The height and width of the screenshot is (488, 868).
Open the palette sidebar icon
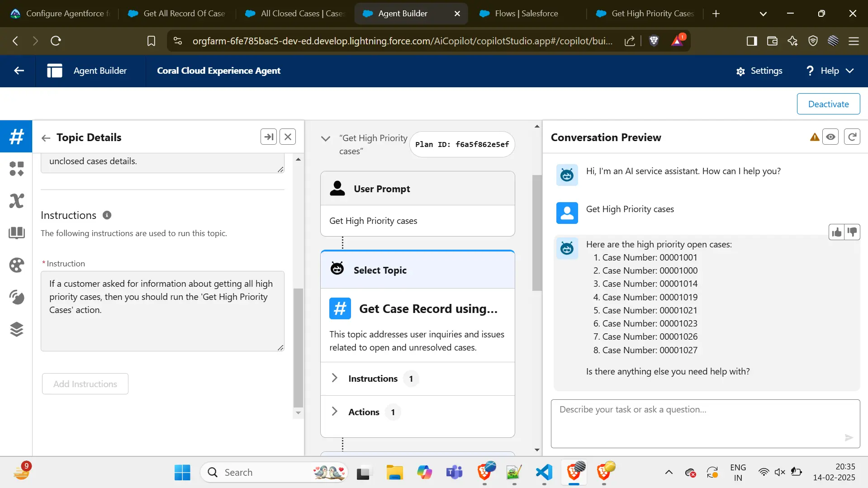click(x=16, y=265)
